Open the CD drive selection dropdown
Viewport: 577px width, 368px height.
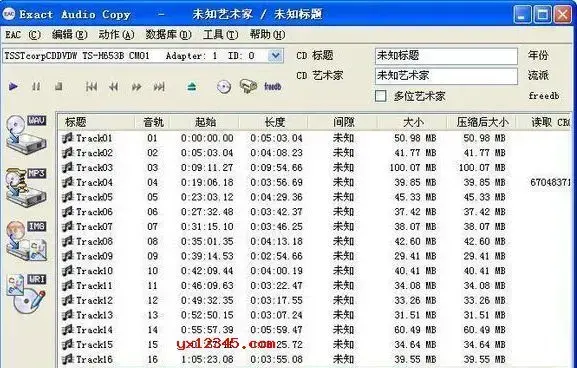tap(275, 56)
